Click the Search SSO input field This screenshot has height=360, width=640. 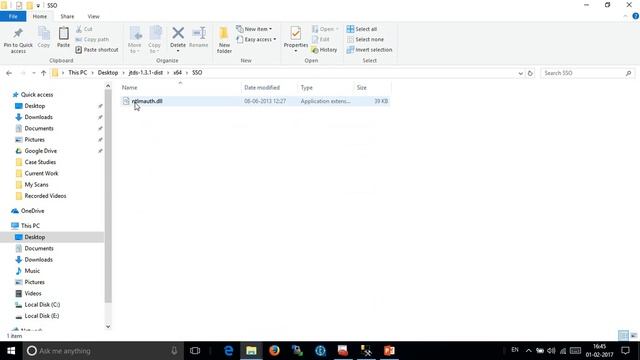point(588,73)
